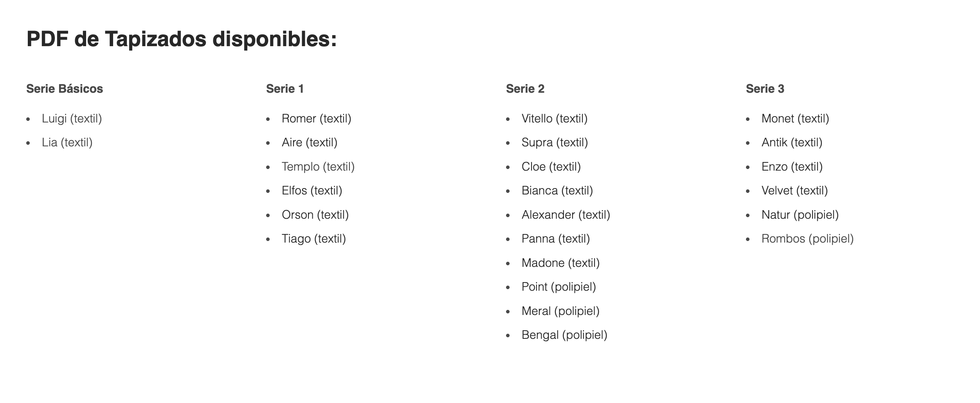Click the Point (polipiel) link
The image size is (980, 403).
(x=559, y=287)
